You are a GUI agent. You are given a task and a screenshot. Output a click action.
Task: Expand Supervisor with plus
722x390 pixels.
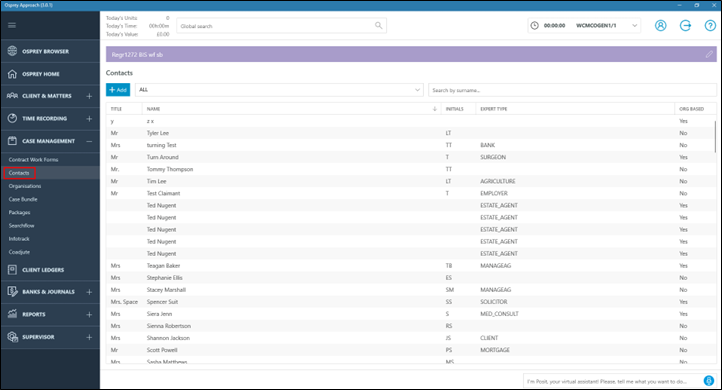pos(89,337)
